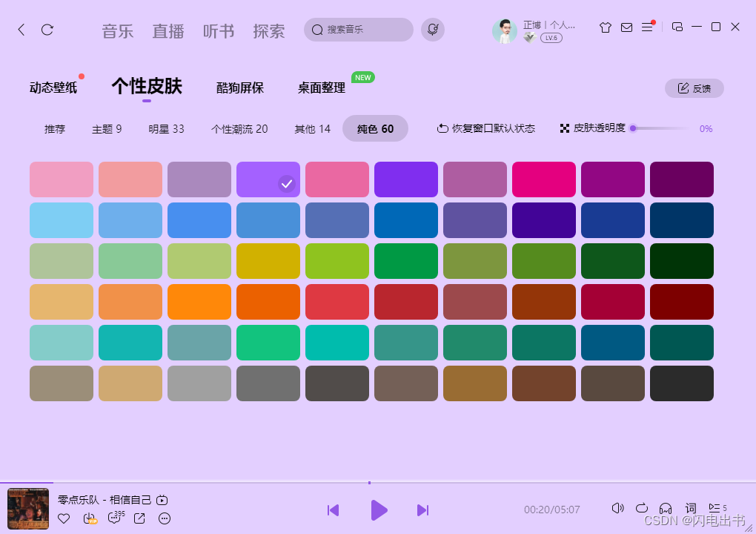The image size is (756, 534).
Task: Click the skin transparency slider handle
Action: 633,128
